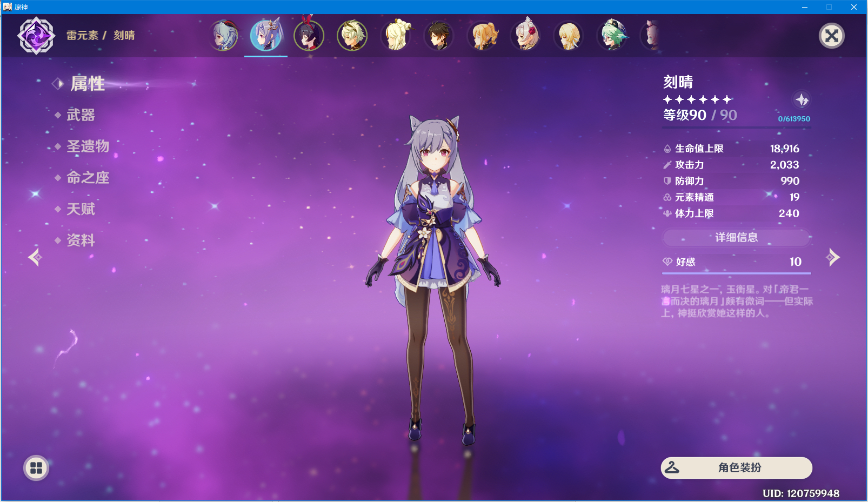Go to previous character with left arrow

click(35, 257)
